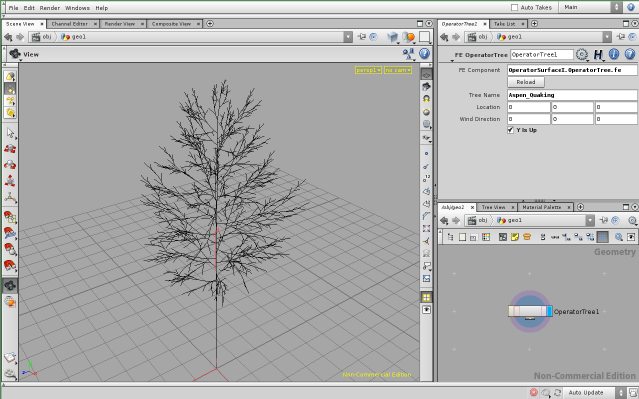Toggle the blue display flag on OperatorTree1 node
This screenshot has width=639, height=399.
coord(549,311)
